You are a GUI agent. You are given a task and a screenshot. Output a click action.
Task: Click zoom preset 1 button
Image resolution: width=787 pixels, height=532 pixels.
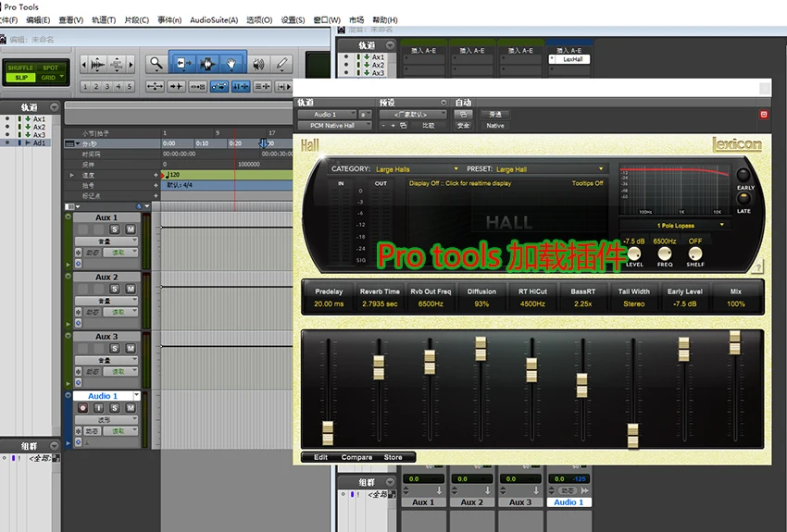[x=85, y=87]
